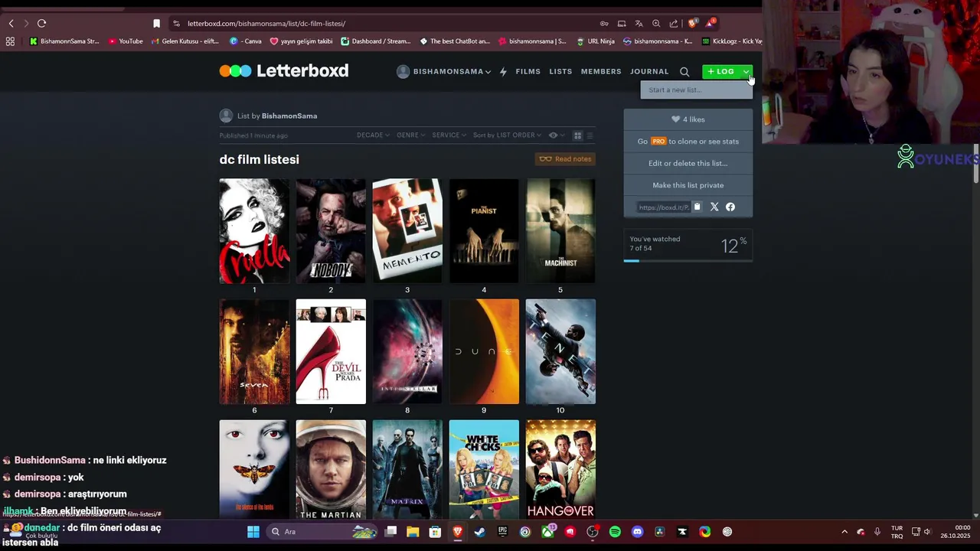Image resolution: width=980 pixels, height=551 pixels.
Task: Expand the DECADE filter dropdown
Action: tap(373, 135)
